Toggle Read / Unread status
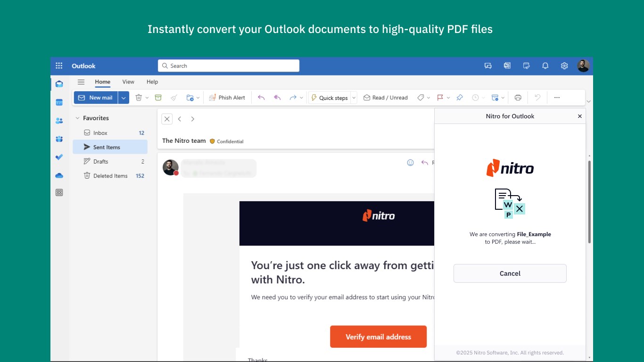644x362 pixels. [x=385, y=98]
